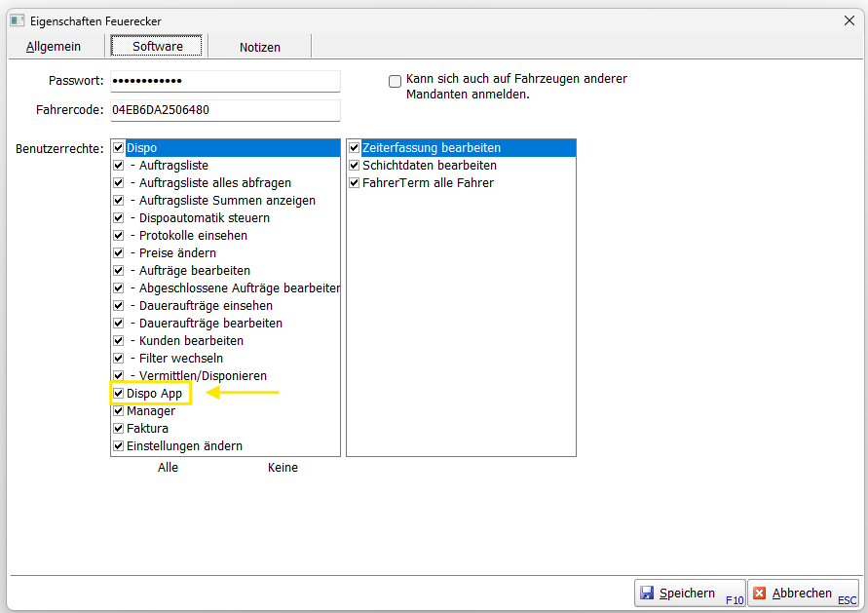
Task: Uncheck FahrerTerm alle Fahrer
Action: (355, 183)
